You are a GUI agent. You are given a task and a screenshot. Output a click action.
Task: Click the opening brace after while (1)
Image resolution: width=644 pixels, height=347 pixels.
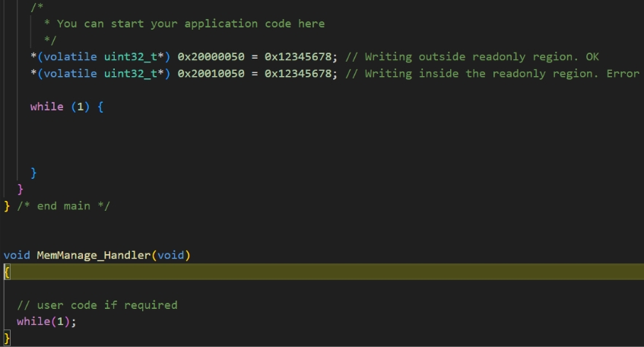pyautogui.click(x=100, y=107)
